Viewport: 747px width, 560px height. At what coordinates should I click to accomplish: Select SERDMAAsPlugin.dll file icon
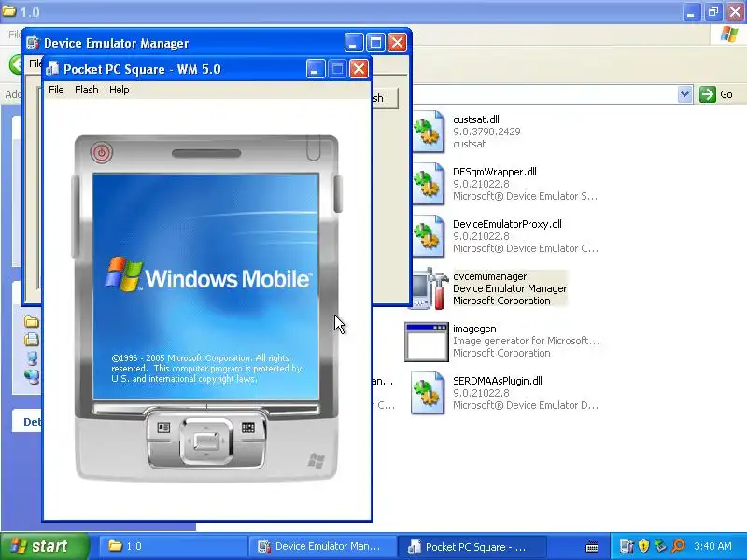click(428, 393)
